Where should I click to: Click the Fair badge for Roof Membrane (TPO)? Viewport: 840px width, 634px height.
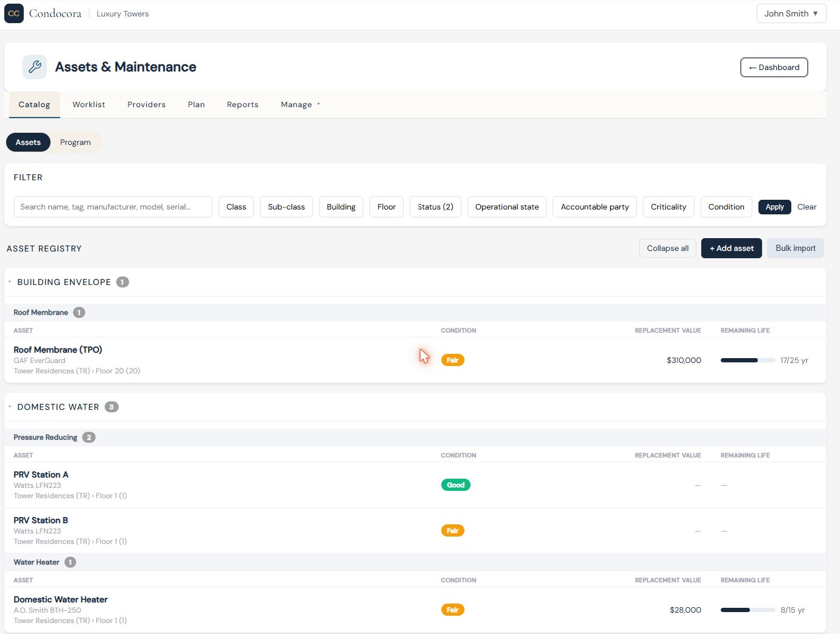click(453, 361)
